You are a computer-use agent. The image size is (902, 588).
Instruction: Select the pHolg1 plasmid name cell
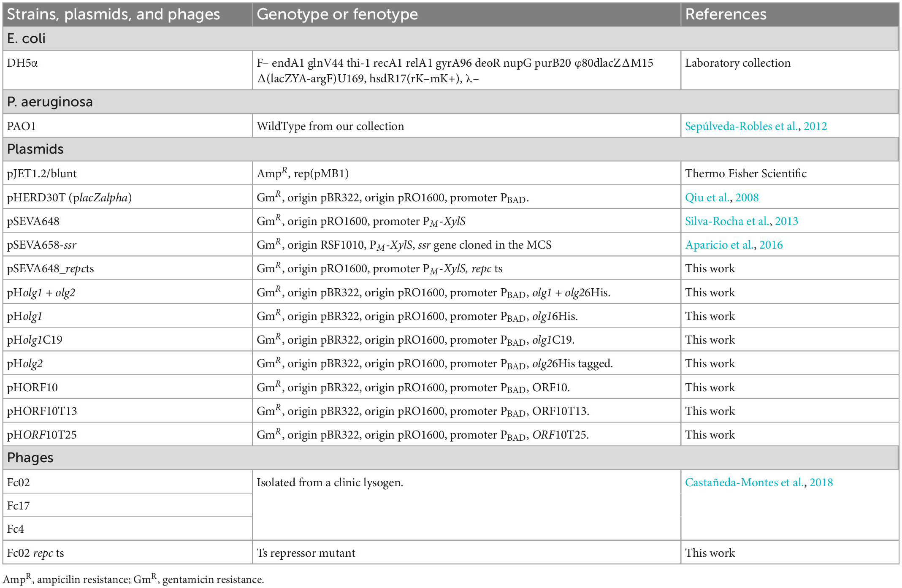(127, 316)
